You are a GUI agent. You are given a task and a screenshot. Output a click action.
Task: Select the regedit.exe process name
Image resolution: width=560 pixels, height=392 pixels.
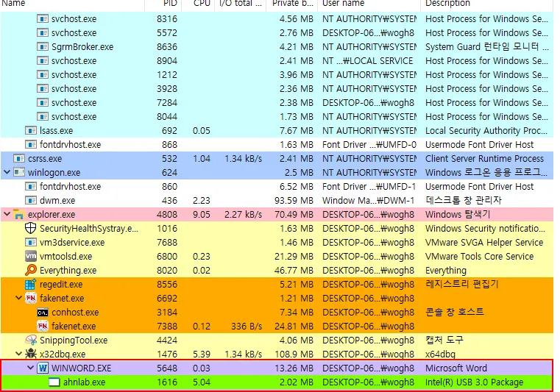pyautogui.click(x=61, y=285)
